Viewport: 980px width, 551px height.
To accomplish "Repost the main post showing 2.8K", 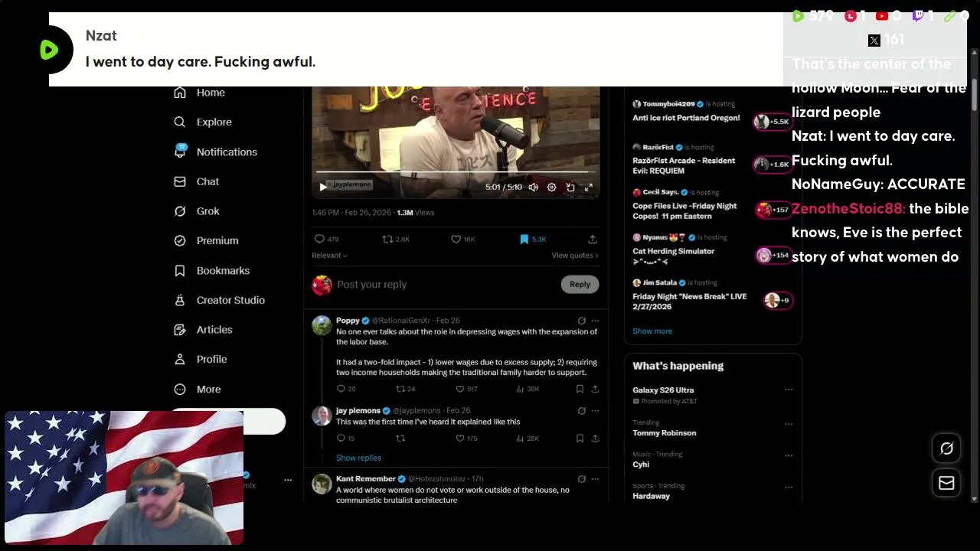I will (x=396, y=239).
